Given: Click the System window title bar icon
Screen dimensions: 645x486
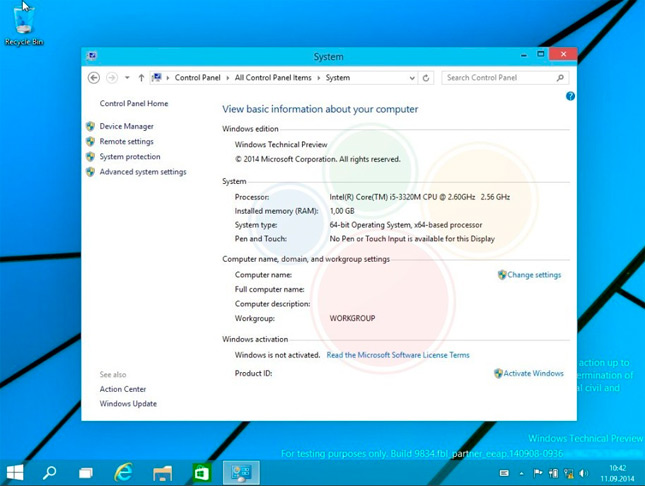Looking at the screenshot, I should pos(92,56).
